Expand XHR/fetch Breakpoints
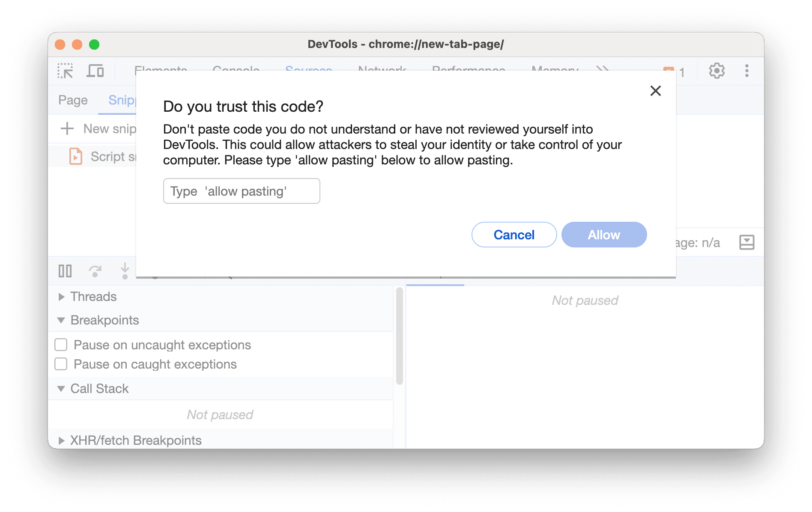 coord(61,440)
